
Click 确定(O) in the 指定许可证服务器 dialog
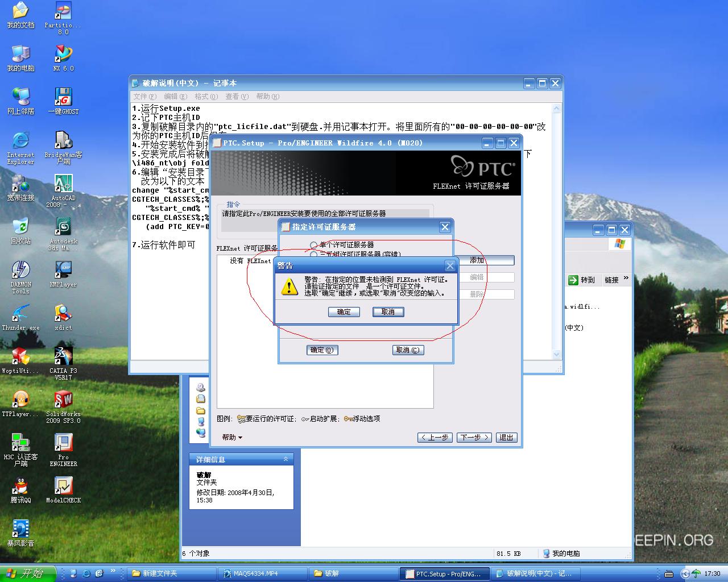click(x=322, y=350)
